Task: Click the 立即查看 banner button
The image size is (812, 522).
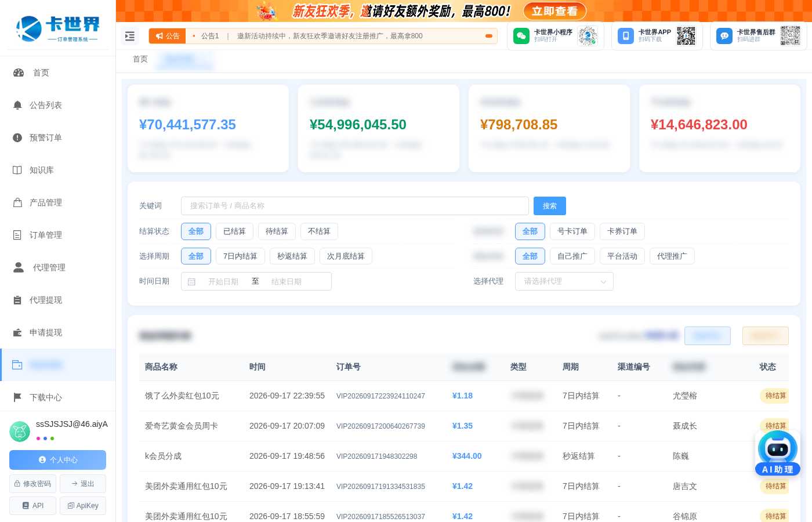Action: click(x=555, y=11)
